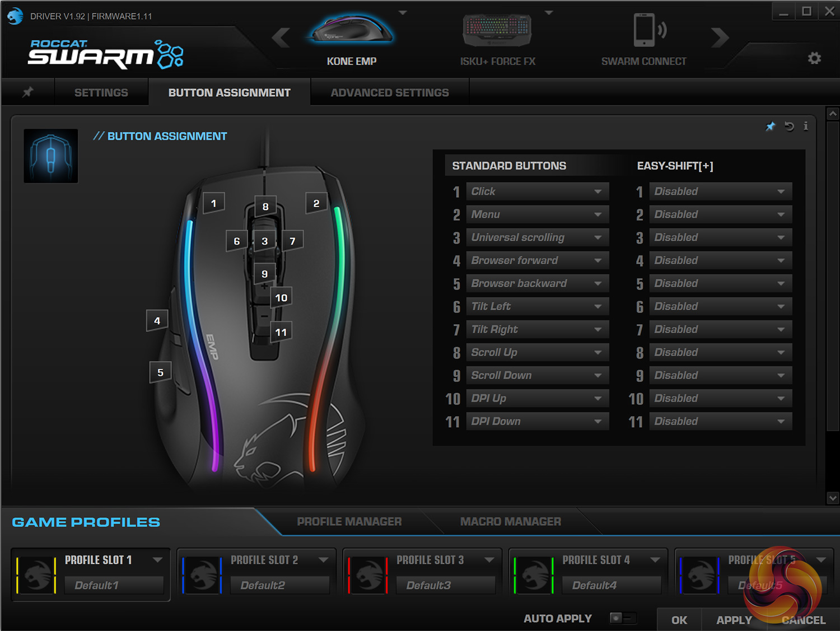Select scroll-up marker 8 on the mouse

tap(265, 207)
